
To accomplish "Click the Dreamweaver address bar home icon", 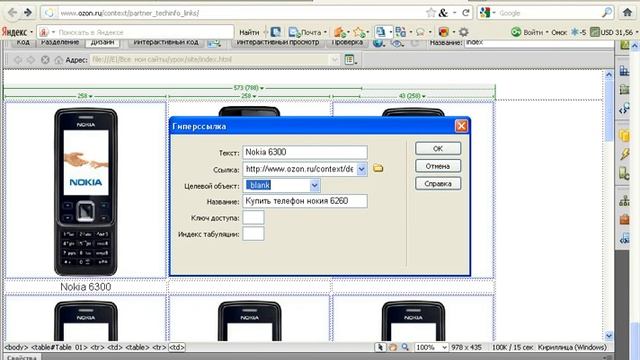I will [59, 60].
